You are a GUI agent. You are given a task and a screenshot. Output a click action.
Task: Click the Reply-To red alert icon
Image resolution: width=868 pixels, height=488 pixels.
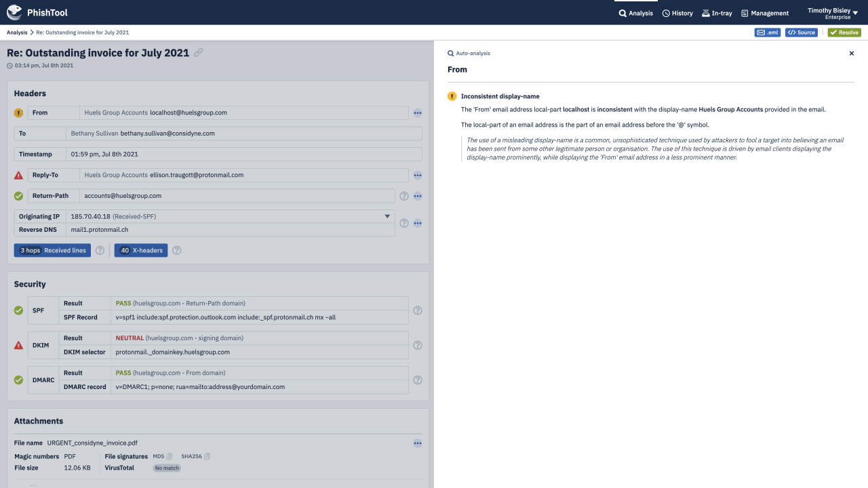(x=18, y=175)
